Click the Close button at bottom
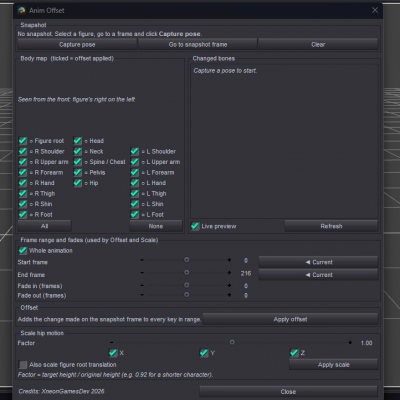The height and width of the screenshot is (400, 400). [x=288, y=392]
